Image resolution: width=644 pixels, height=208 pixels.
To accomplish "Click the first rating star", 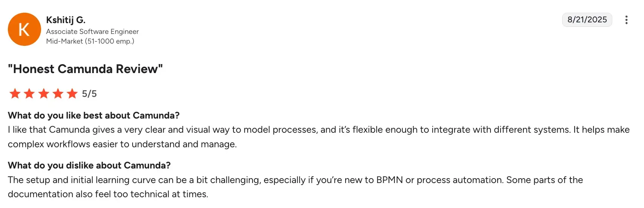I will (x=15, y=94).
